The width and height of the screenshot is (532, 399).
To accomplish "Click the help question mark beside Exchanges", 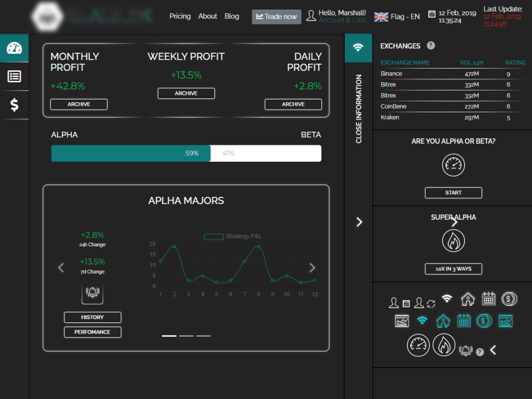I will click(431, 45).
